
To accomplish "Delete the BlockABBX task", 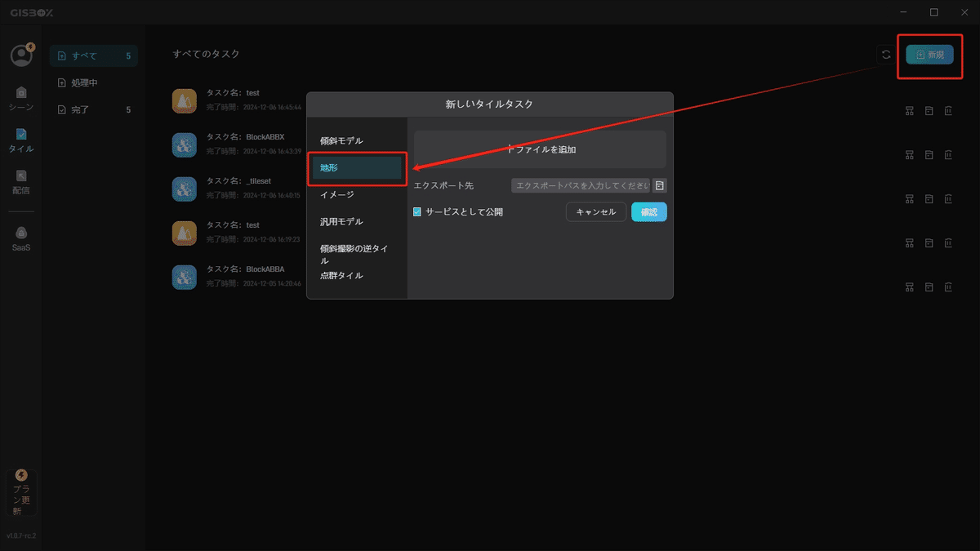I will click(948, 155).
